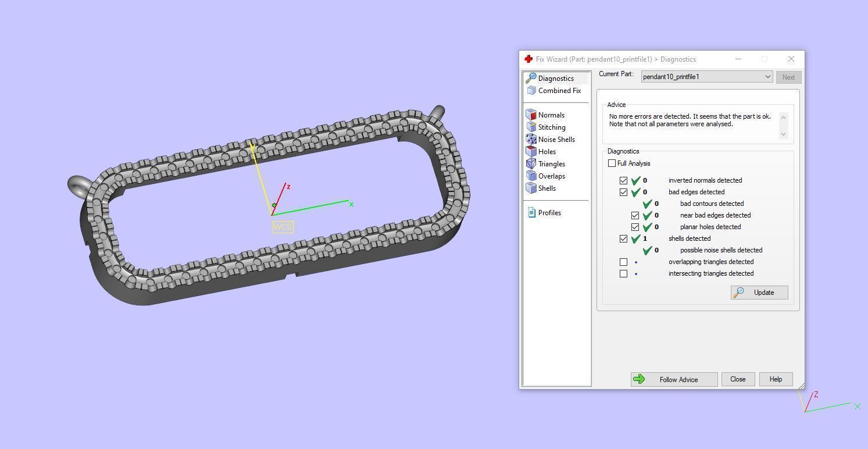The height and width of the screenshot is (449, 868).
Task: Click the Update button
Action: [759, 293]
